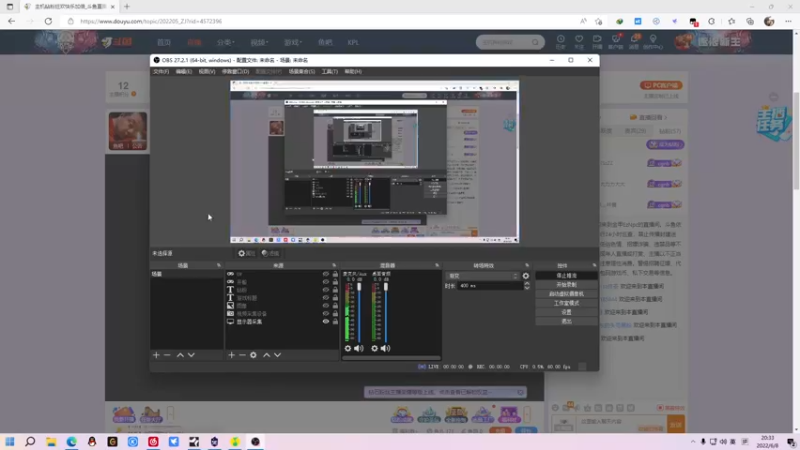800x450 pixels.
Task: Click Start Recording button in Controls
Action: click(x=566, y=285)
